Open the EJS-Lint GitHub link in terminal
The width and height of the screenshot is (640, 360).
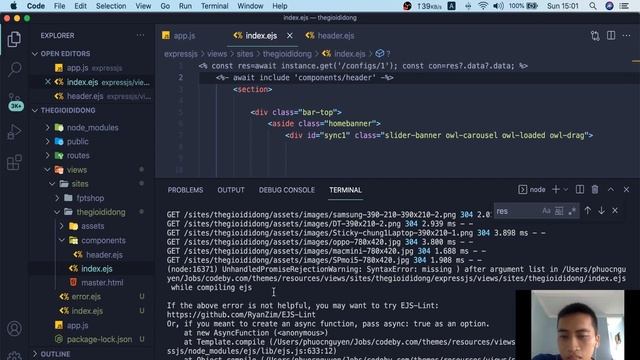click(x=241, y=315)
